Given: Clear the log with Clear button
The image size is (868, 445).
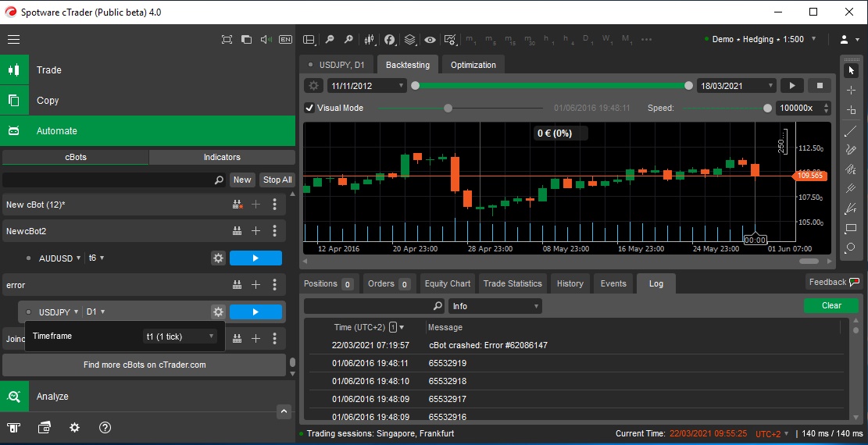Looking at the screenshot, I should click(x=831, y=305).
